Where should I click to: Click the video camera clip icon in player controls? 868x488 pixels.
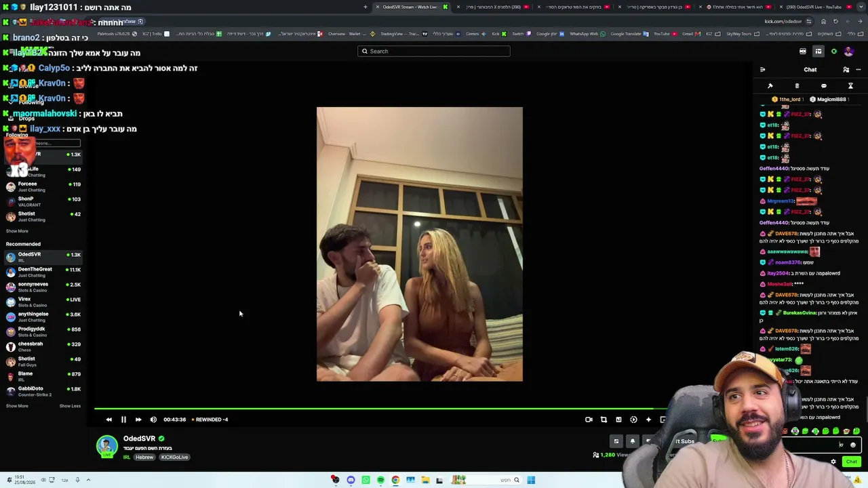[x=589, y=420]
